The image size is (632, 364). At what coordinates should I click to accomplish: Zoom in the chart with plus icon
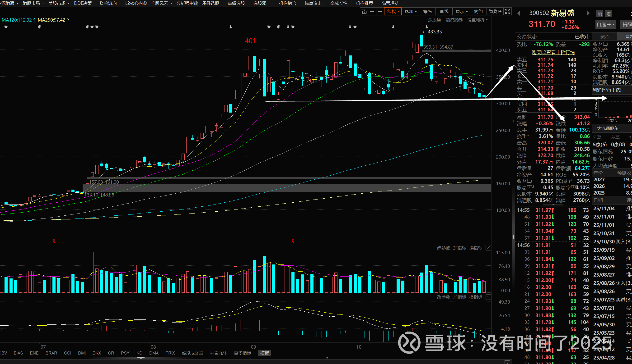[x=372, y=12]
